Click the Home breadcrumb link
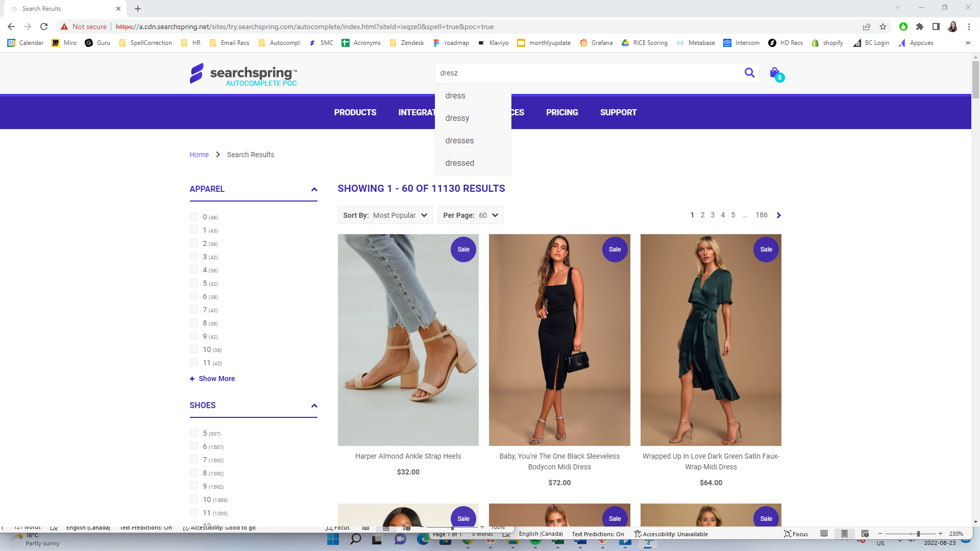 pyautogui.click(x=199, y=155)
